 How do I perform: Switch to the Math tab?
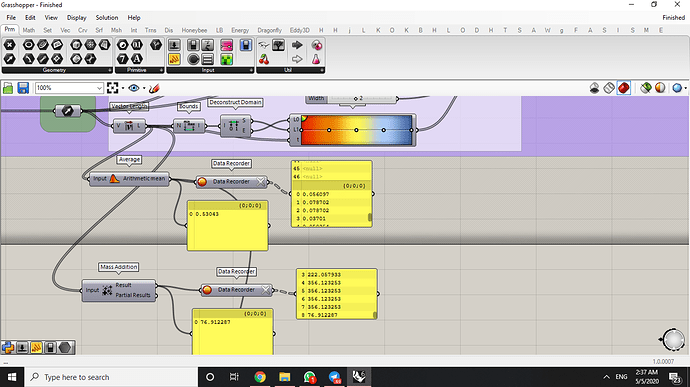[29, 30]
